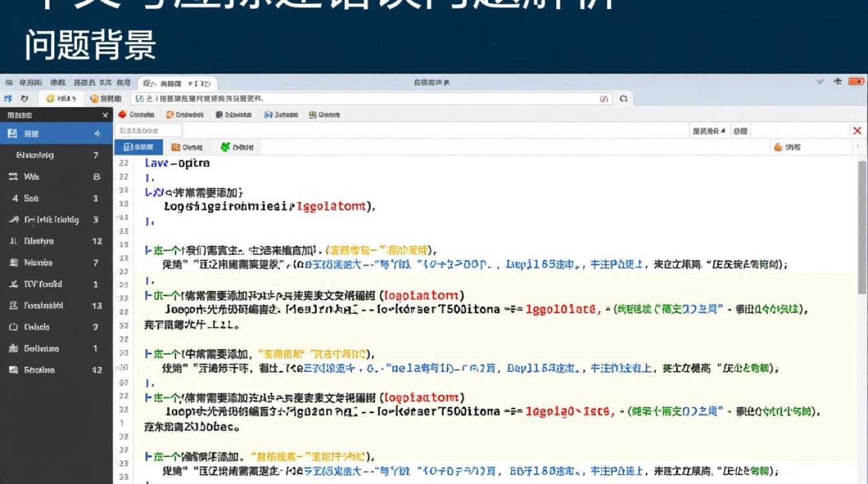Select the active browser tab at top
This screenshot has width=868, height=484.
pyautogui.click(x=176, y=83)
